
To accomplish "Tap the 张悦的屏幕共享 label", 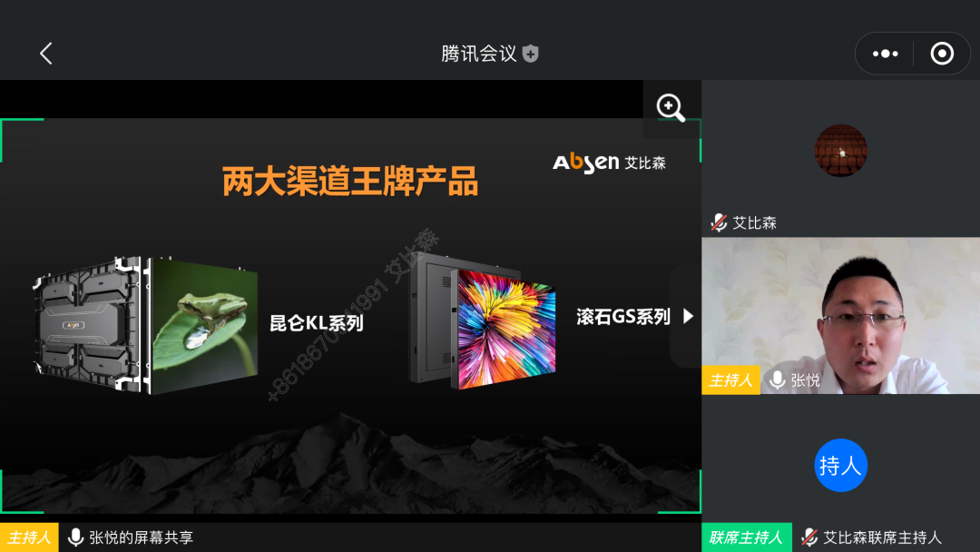I will pyautogui.click(x=142, y=537).
